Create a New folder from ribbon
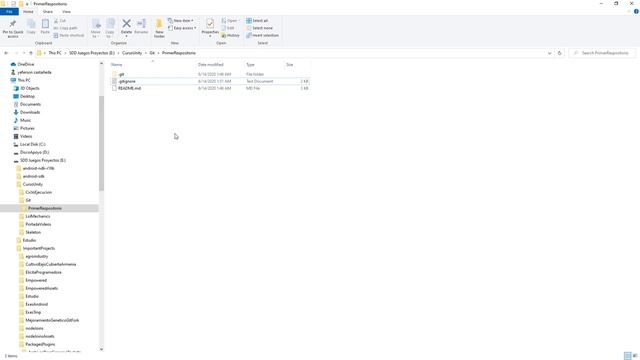Screen dimensions: 640x360 [x=159, y=28]
